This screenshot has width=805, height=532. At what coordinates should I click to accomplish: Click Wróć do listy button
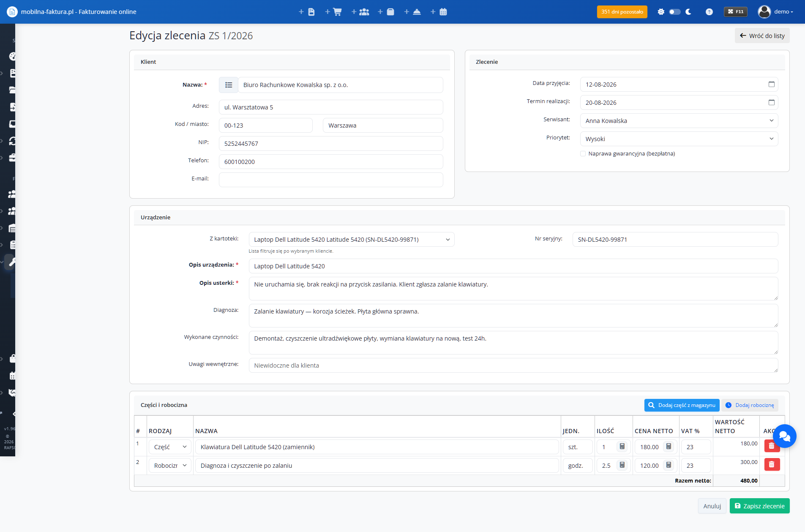tap(762, 36)
